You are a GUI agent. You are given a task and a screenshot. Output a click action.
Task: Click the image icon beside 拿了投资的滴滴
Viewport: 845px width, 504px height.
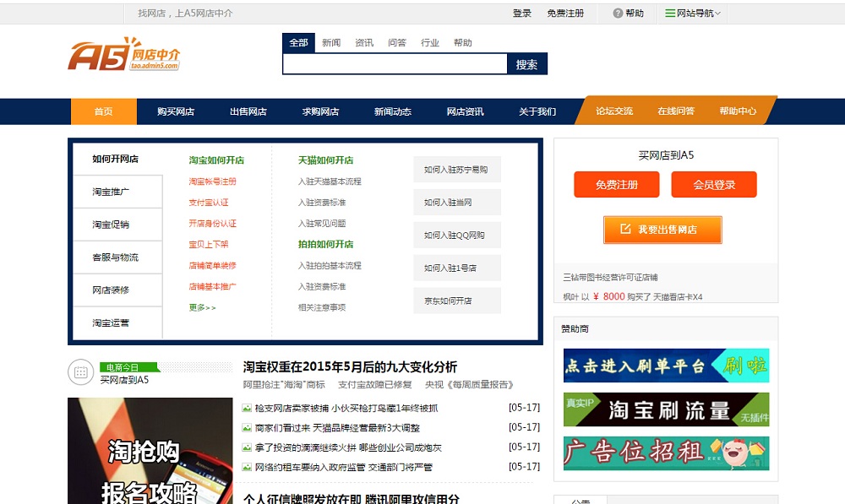pyautogui.click(x=247, y=447)
